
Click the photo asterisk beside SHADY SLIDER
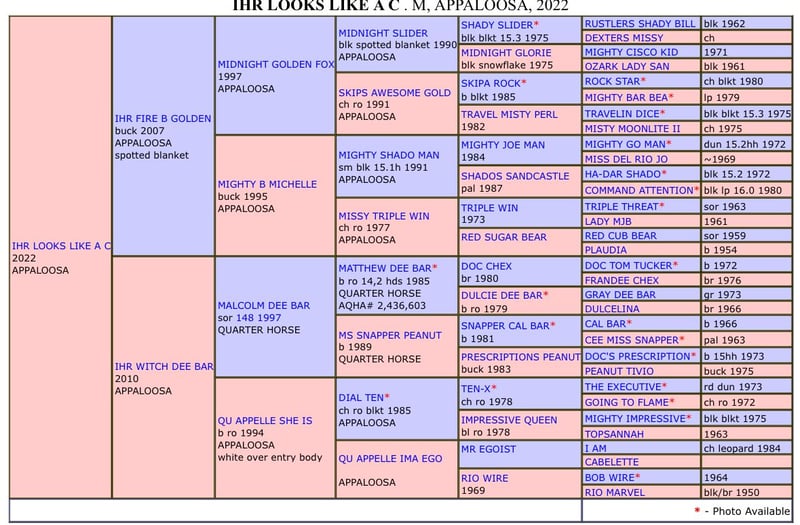click(x=536, y=24)
